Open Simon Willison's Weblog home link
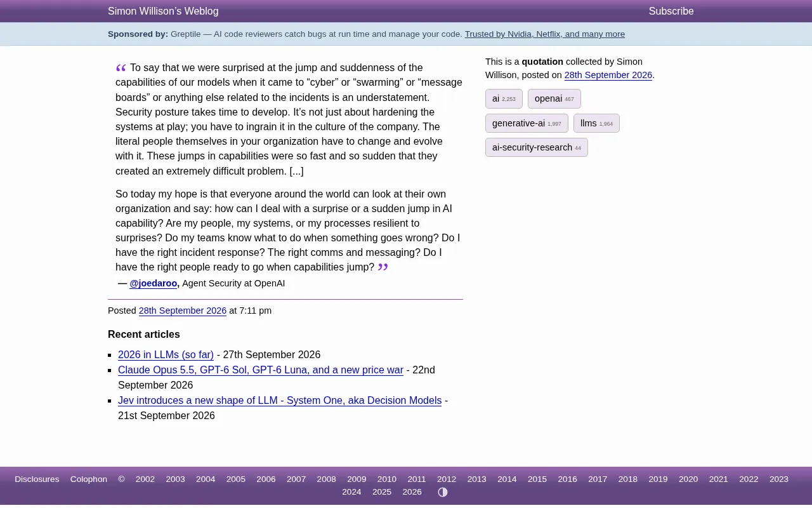Viewport: 812px width, 508px height. coord(163,11)
